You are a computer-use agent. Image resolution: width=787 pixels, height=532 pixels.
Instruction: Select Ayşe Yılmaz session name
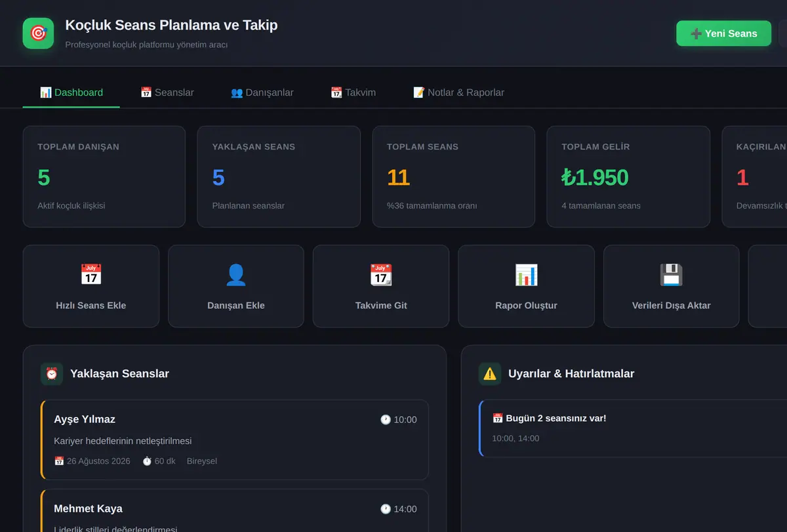tap(85, 420)
